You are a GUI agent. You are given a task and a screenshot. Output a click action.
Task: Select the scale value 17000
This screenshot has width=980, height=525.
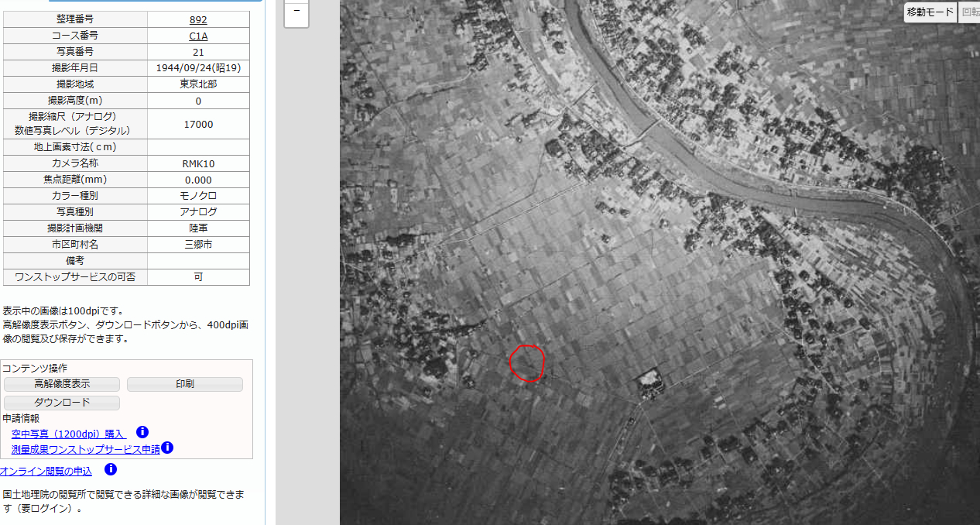pyautogui.click(x=198, y=124)
